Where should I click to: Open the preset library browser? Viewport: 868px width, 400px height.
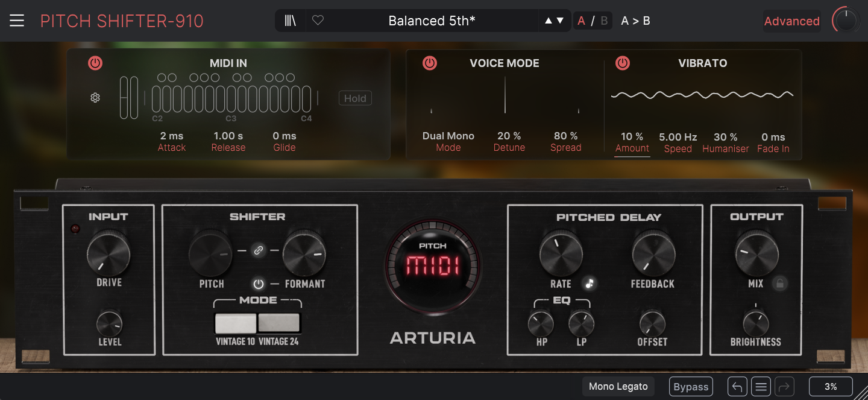click(291, 21)
